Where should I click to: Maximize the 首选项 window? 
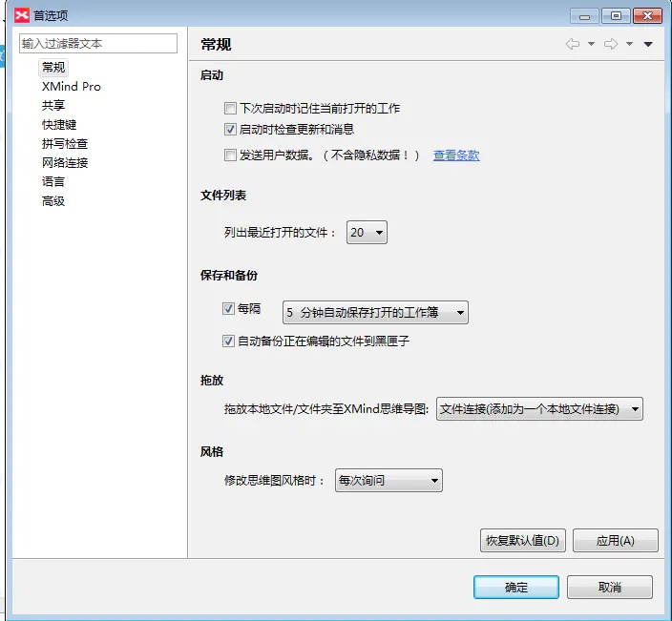[x=616, y=16]
